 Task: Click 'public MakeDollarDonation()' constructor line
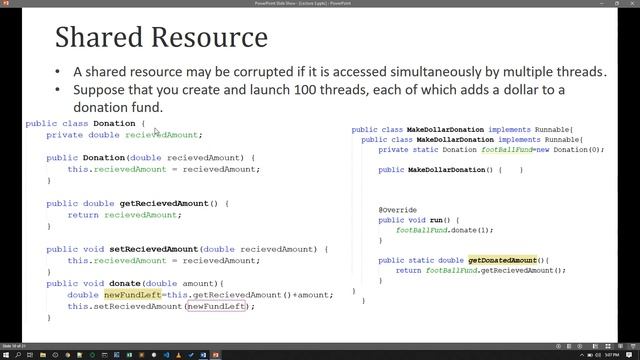(450, 169)
